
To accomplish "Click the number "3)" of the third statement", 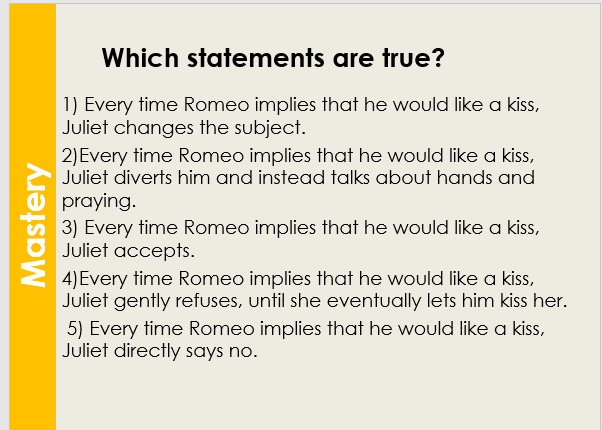I will point(70,226).
